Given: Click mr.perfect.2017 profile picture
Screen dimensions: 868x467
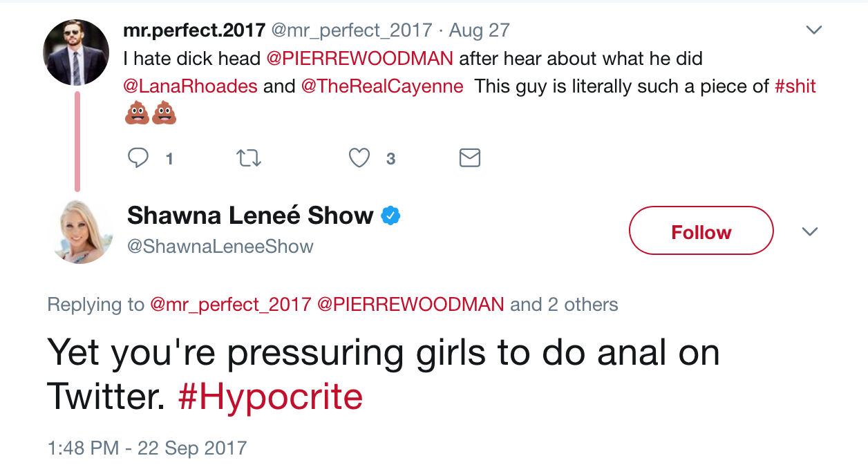Looking at the screenshot, I should point(76,53).
